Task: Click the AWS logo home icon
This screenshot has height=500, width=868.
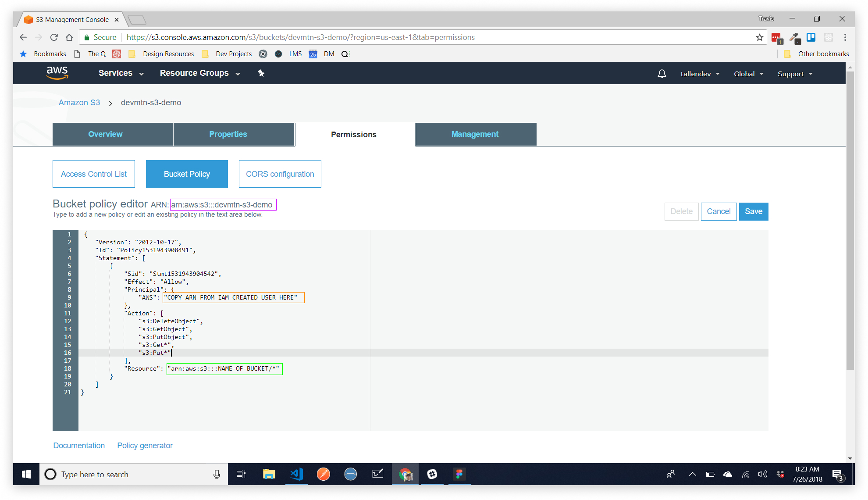Action: 57,73
